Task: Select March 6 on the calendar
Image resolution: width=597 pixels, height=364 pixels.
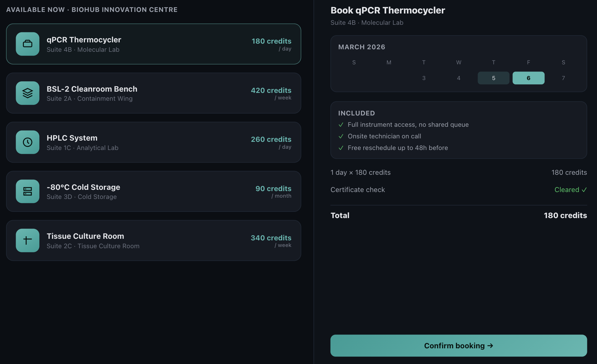Action: 529,78
